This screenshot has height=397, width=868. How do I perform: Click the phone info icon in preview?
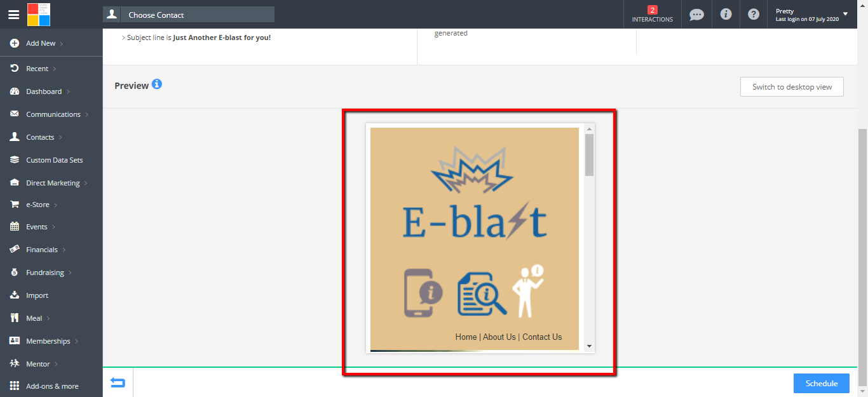[424, 292]
